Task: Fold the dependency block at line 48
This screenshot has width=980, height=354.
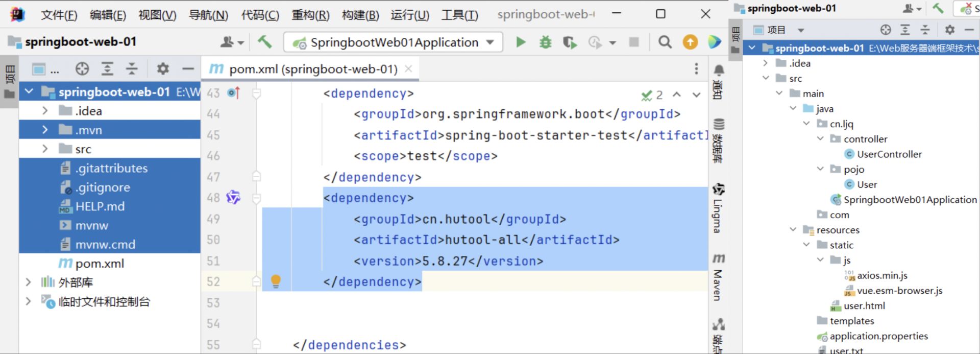Action: click(257, 198)
